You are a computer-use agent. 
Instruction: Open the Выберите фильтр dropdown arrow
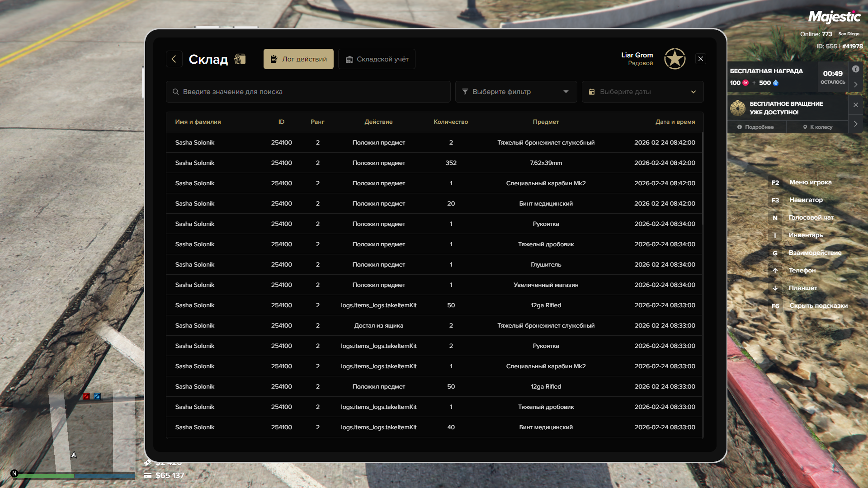566,92
